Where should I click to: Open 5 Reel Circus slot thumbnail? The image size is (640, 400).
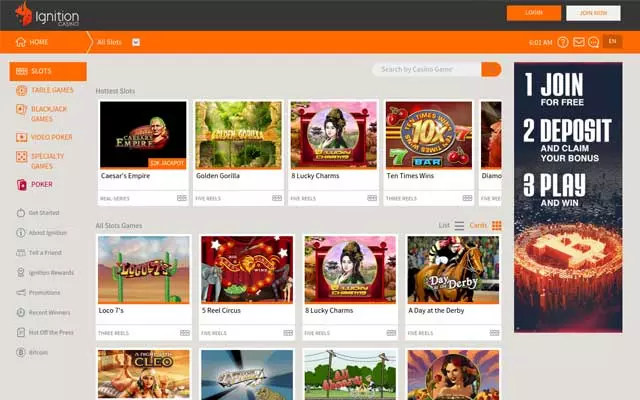[247, 269]
